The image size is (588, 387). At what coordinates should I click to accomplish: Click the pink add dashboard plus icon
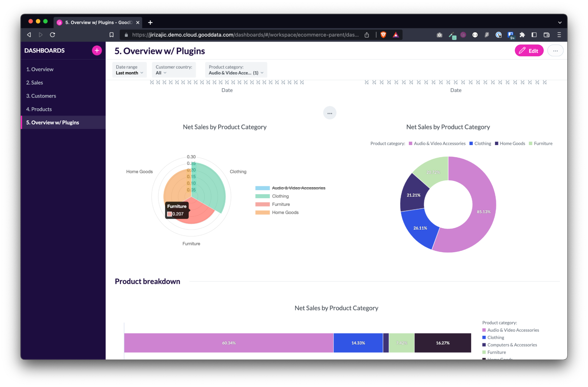tap(97, 50)
